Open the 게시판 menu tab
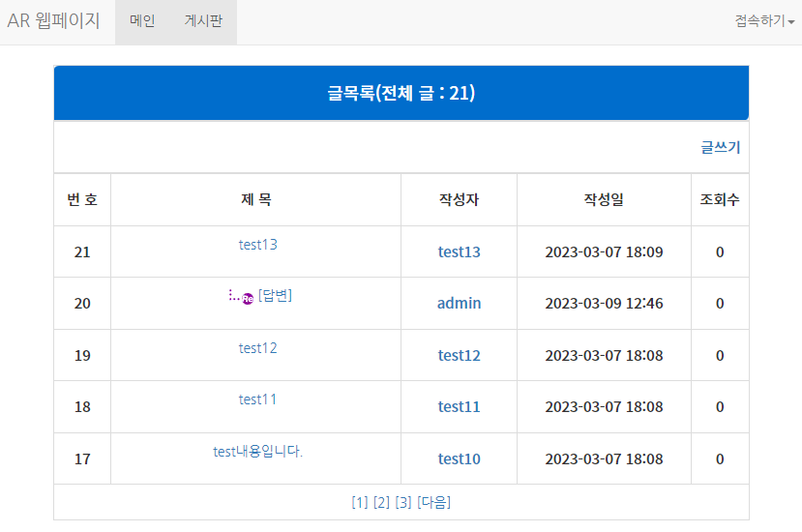The height and width of the screenshot is (532, 802). [x=203, y=21]
